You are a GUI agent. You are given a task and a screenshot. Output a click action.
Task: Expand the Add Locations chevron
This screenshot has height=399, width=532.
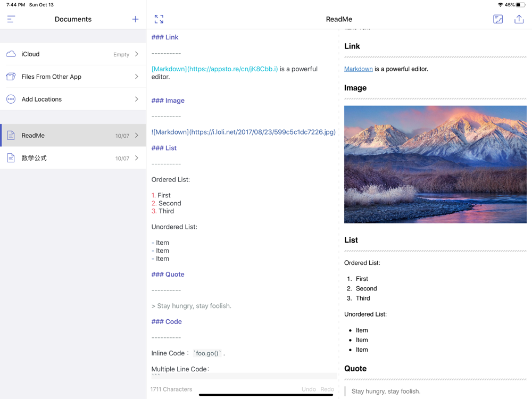click(136, 99)
